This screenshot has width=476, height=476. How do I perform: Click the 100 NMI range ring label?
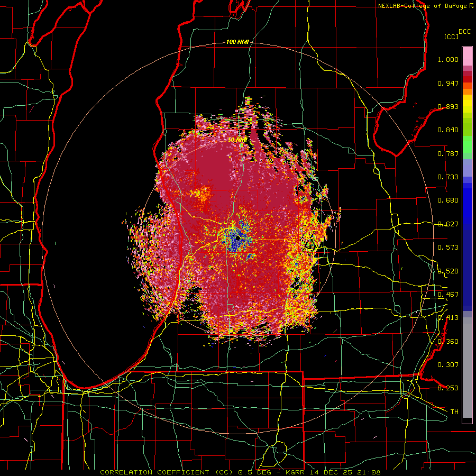237,42
